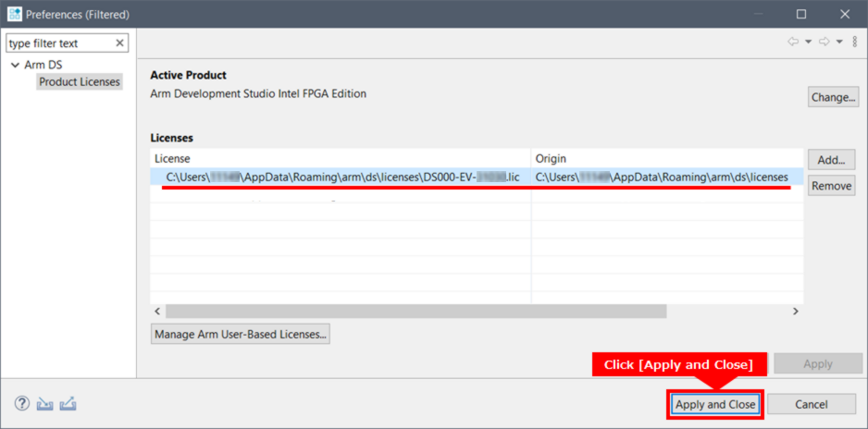Open the Back history dropdown arrow
Image resolution: width=868 pixels, height=429 pixels.
coord(808,43)
